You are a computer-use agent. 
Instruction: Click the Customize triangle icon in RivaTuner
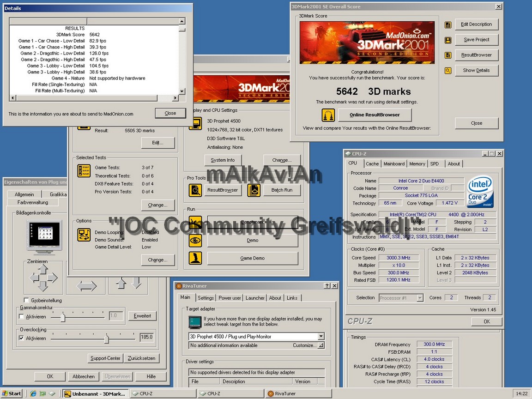click(x=321, y=345)
